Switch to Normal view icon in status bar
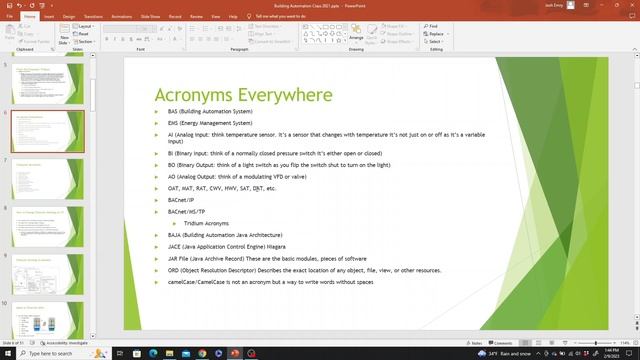This screenshot has height=360, width=640. (525, 343)
